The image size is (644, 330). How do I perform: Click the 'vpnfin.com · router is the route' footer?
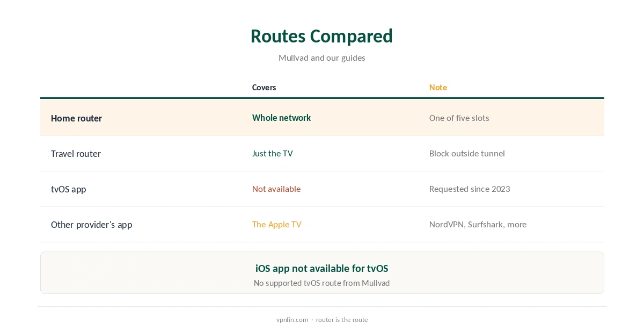(x=322, y=320)
